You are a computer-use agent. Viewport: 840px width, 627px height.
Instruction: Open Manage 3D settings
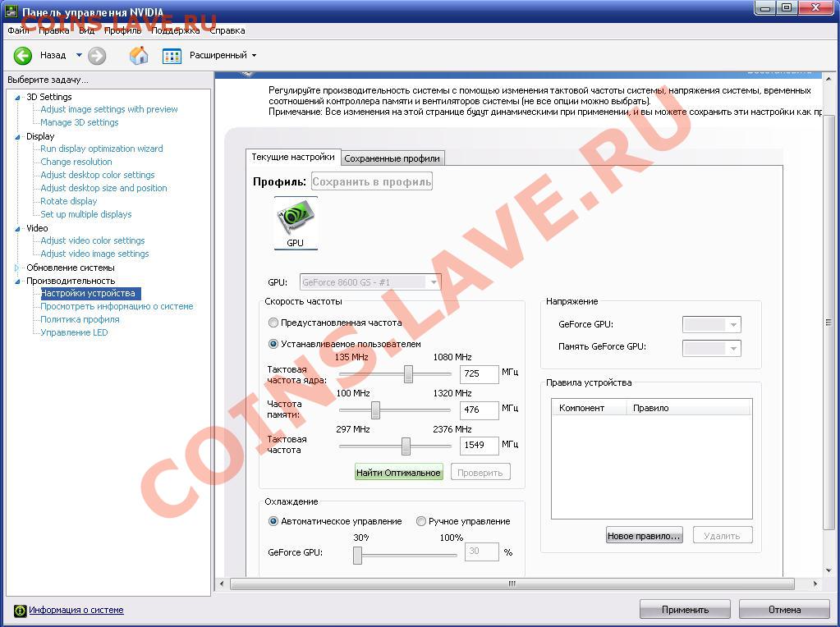tap(80, 122)
